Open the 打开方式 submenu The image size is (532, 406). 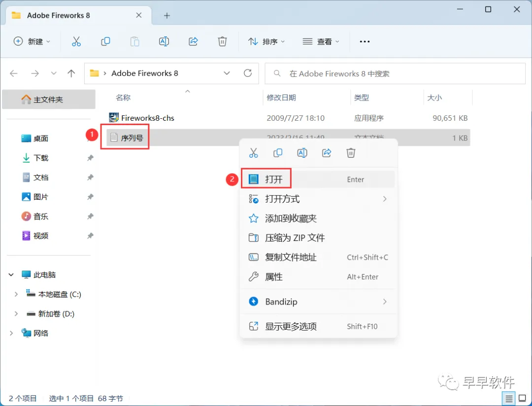click(318, 199)
